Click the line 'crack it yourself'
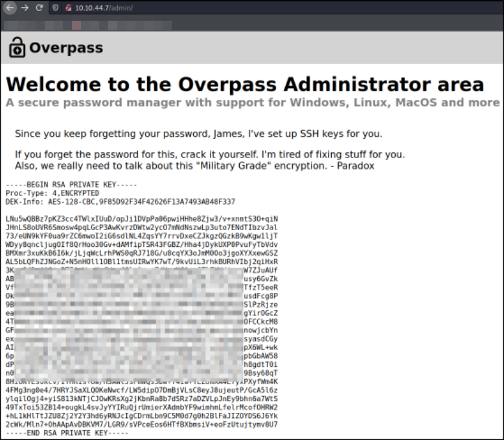The width and height of the screenshot is (504, 440). (x=210, y=154)
